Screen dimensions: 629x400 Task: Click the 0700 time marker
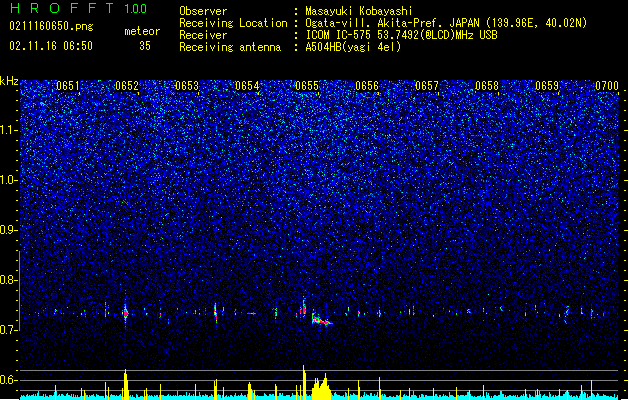tap(607, 86)
